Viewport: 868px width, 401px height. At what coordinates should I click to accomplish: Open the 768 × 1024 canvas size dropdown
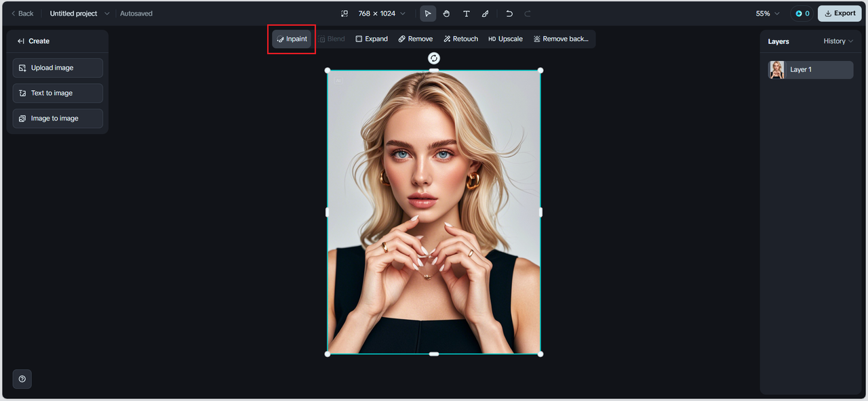click(x=382, y=14)
